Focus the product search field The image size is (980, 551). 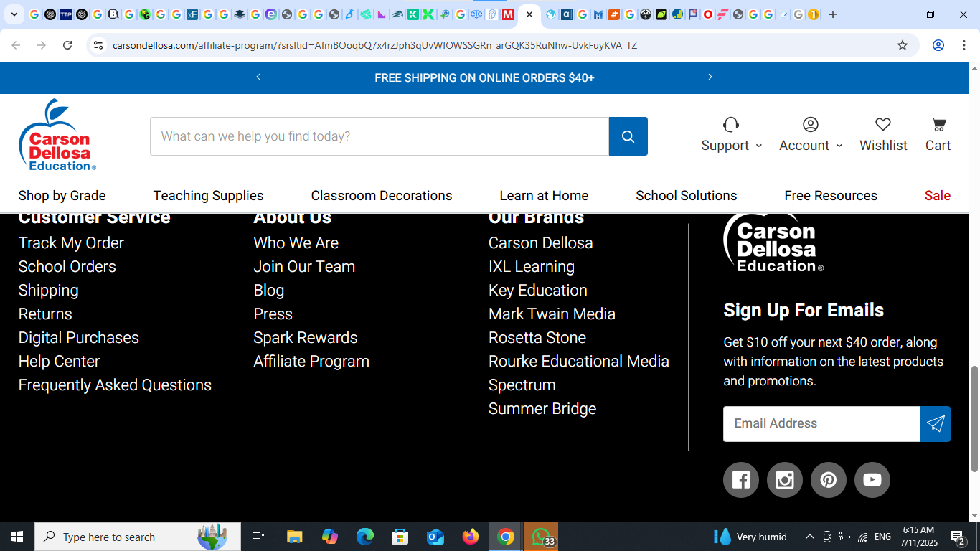click(x=380, y=136)
